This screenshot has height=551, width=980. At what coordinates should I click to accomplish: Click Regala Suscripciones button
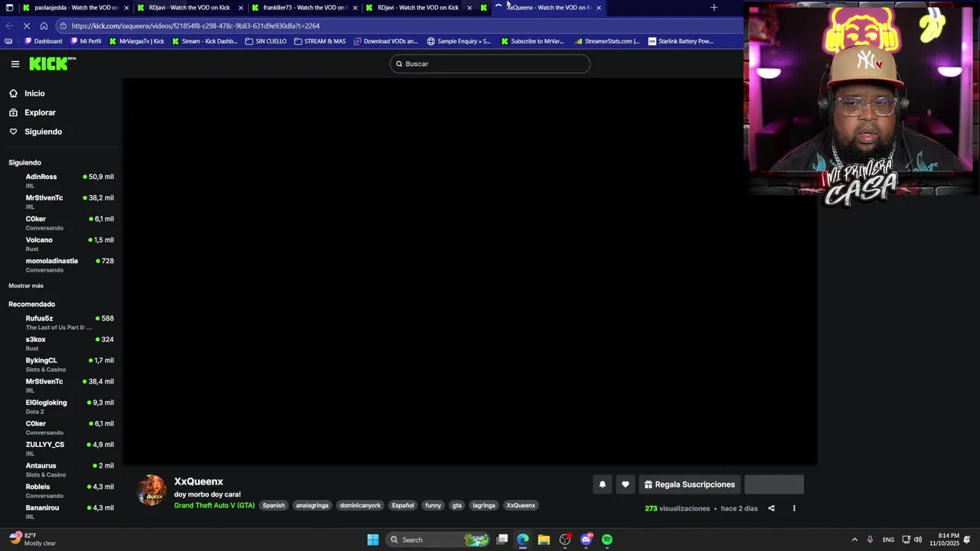coord(690,484)
